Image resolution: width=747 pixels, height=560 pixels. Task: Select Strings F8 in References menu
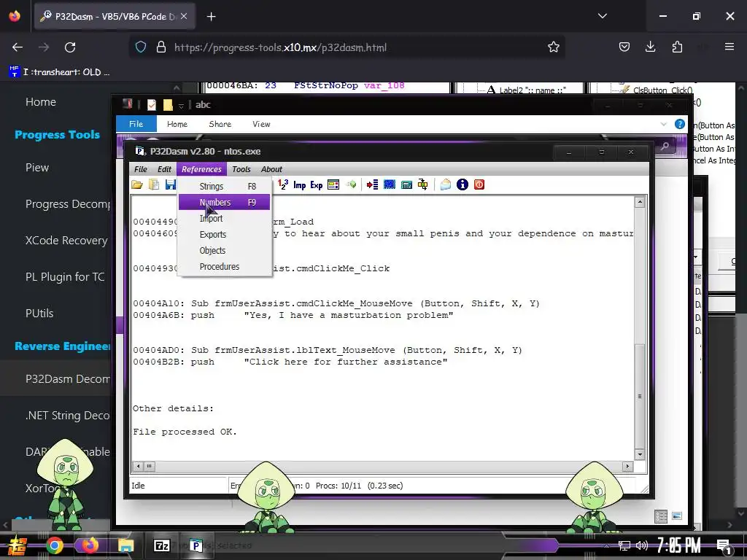click(x=224, y=186)
